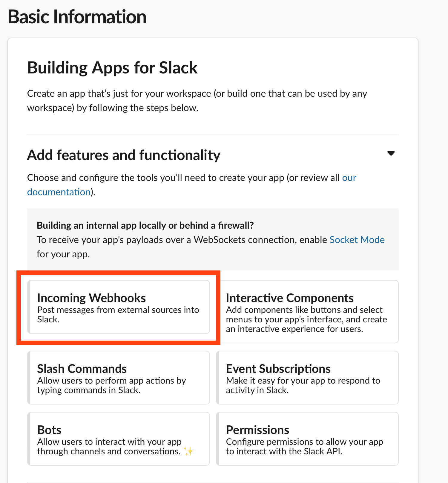Select the Bots feature card title
The width and height of the screenshot is (448, 483).
(49, 430)
